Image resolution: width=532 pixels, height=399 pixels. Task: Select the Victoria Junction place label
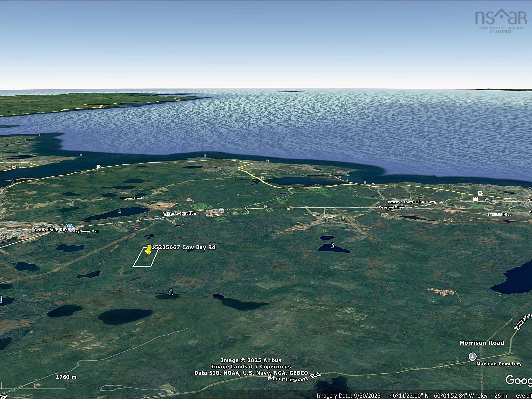179,213
